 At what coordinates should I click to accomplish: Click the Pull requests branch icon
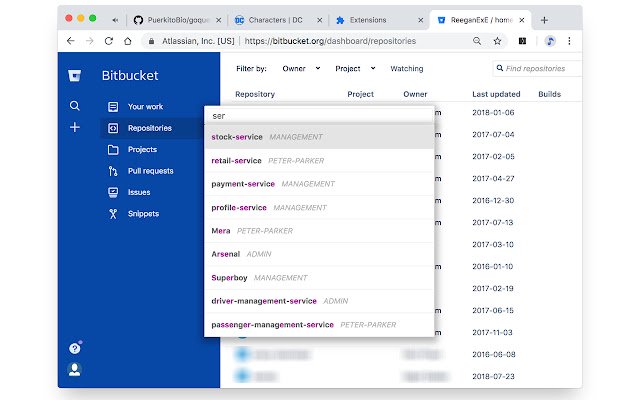[113, 171]
